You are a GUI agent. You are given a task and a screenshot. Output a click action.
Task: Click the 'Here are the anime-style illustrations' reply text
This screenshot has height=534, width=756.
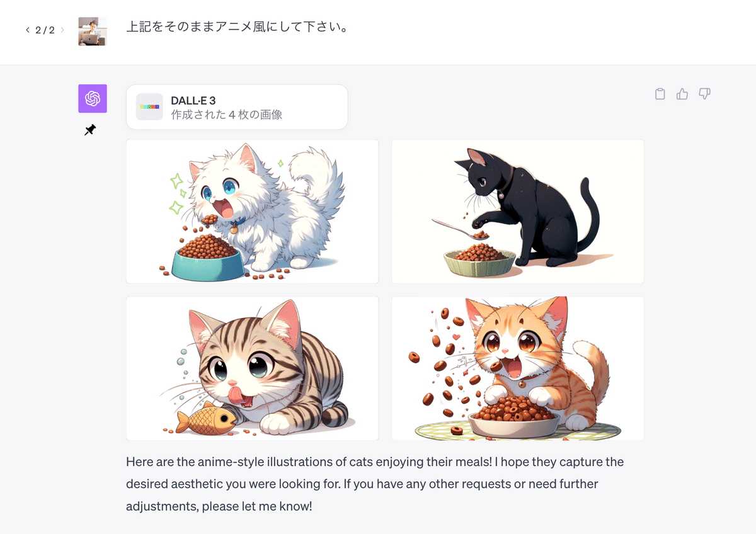pos(375,484)
